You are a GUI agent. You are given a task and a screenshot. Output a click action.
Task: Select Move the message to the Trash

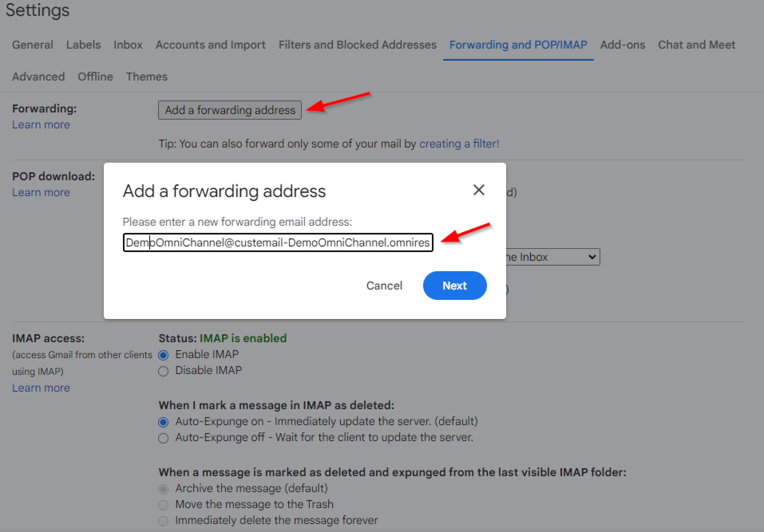163,505
